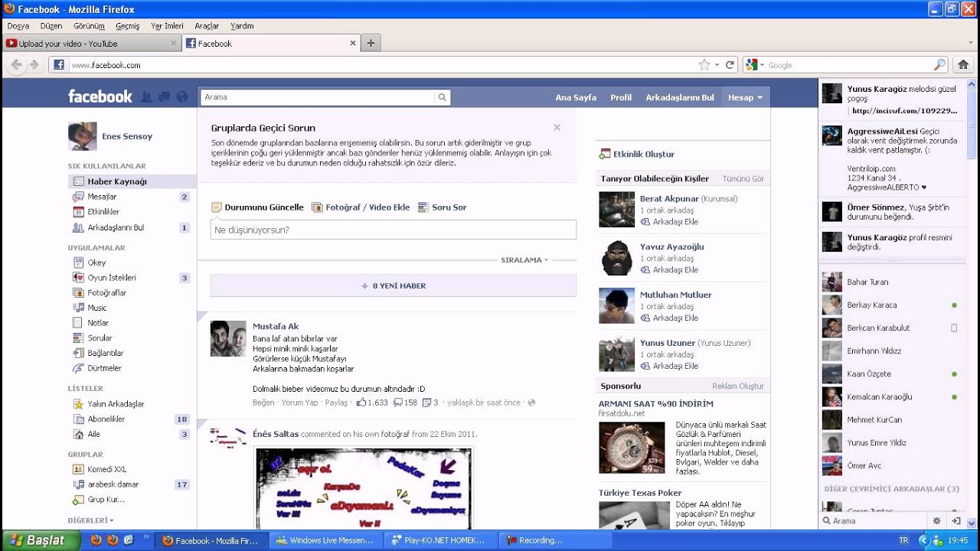Open friend requests icon in header
Screen dimensions: 980x551
[x=146, y=97]
